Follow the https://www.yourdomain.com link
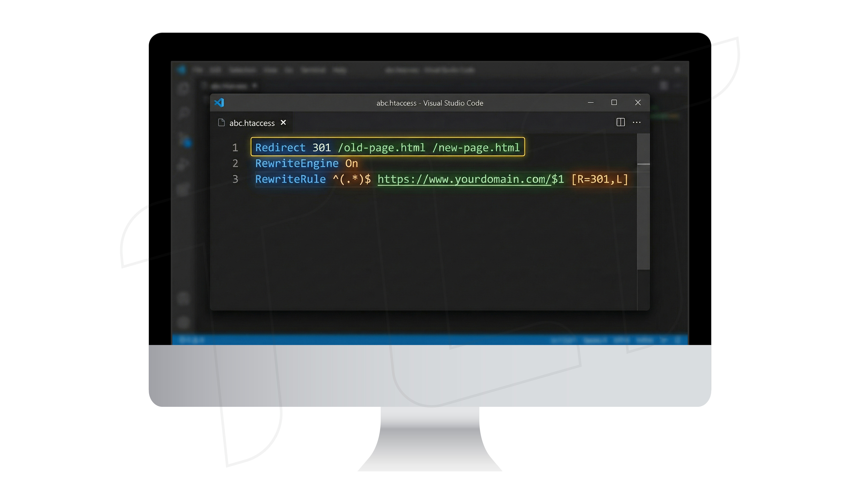The image size is (860, 504). 464,179
